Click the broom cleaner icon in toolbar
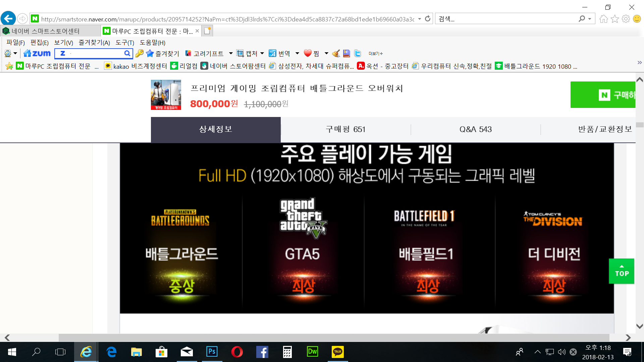Image resolution: width=644 pixels, height=362 pixels. [x=336, y=54]
